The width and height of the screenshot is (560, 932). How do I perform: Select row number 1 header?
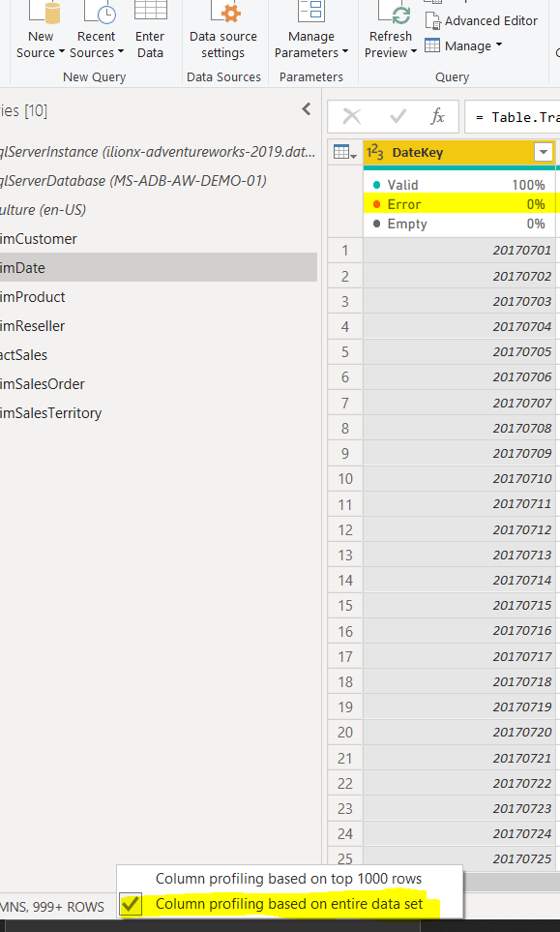click(345, 251)
